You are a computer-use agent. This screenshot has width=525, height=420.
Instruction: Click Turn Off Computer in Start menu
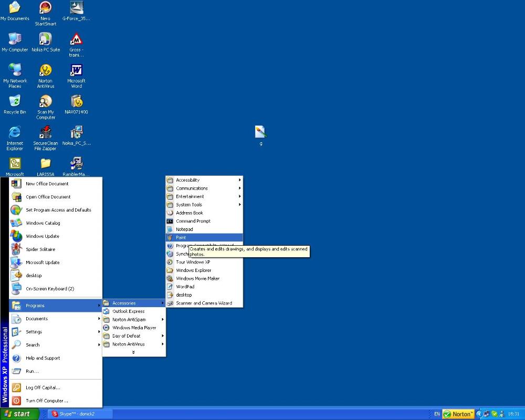point(56,401)
